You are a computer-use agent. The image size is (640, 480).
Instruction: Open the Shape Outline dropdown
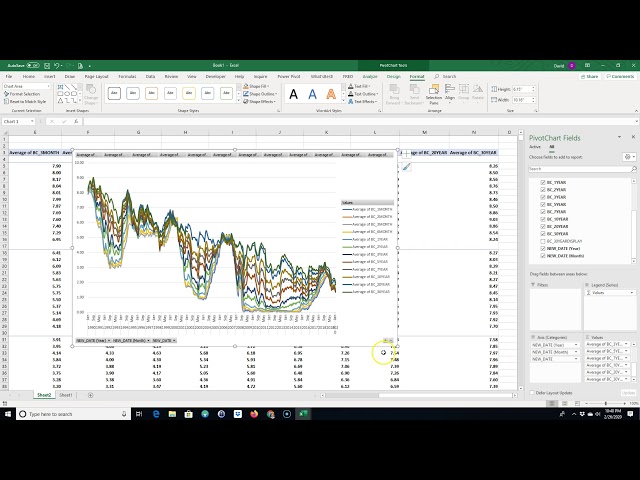(x=260, y=94)
